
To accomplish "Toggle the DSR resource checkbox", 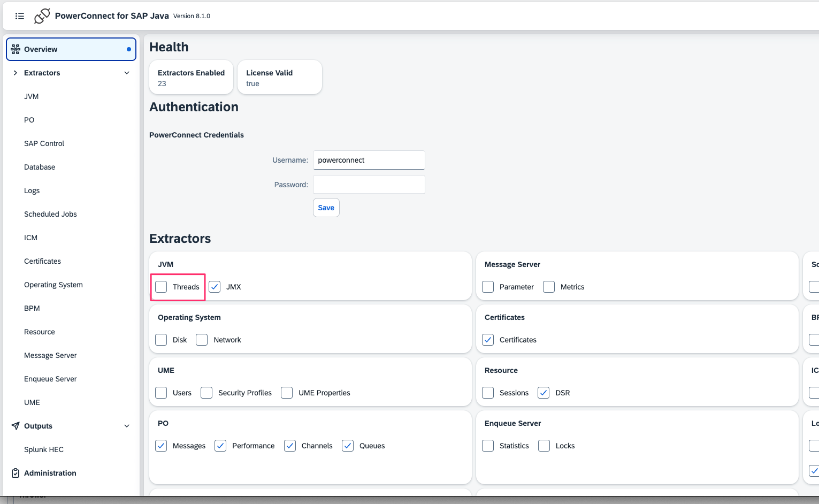I will click(544, 393).
